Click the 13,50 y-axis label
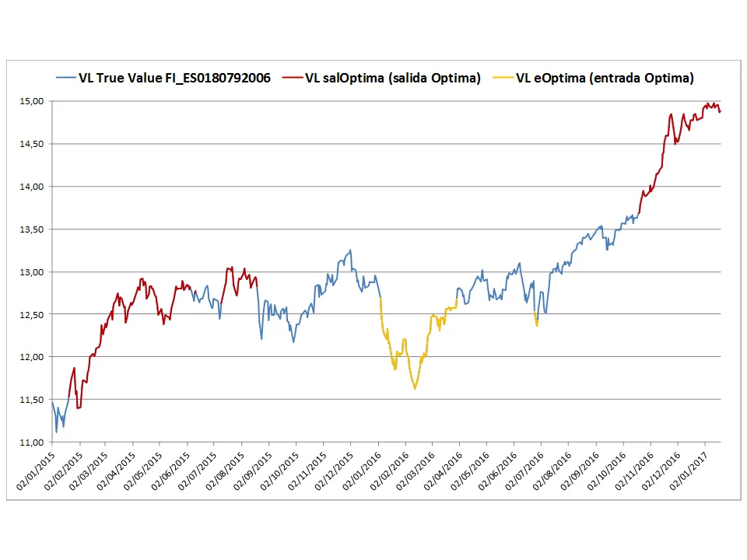Image resolution: width=747 pixels, height=560 pixels. (32, 229)
